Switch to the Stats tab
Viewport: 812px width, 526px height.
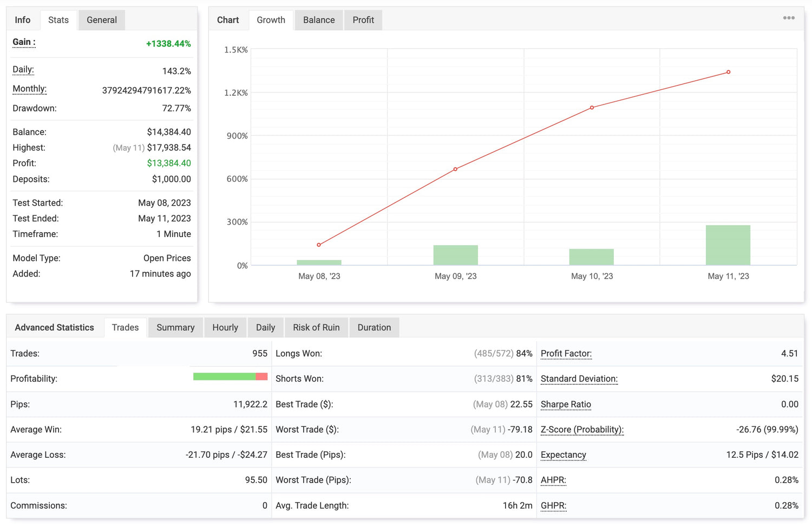[x=58, y=20]
